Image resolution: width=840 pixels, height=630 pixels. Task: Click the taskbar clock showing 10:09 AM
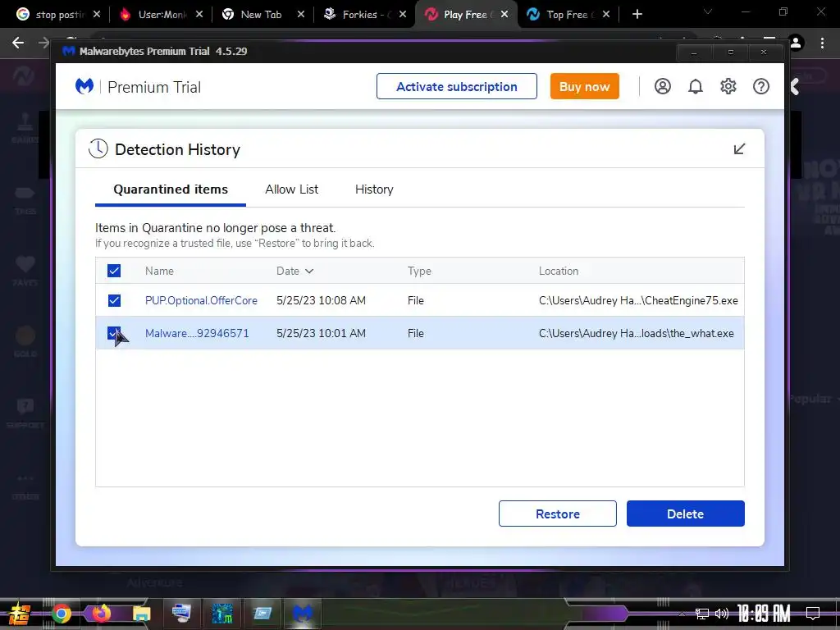[x=764, y=614]
